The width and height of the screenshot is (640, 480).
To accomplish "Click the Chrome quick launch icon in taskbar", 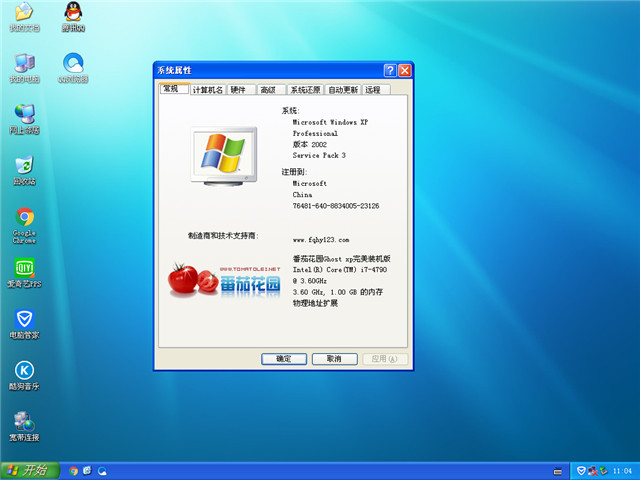I will coord(73,471).
